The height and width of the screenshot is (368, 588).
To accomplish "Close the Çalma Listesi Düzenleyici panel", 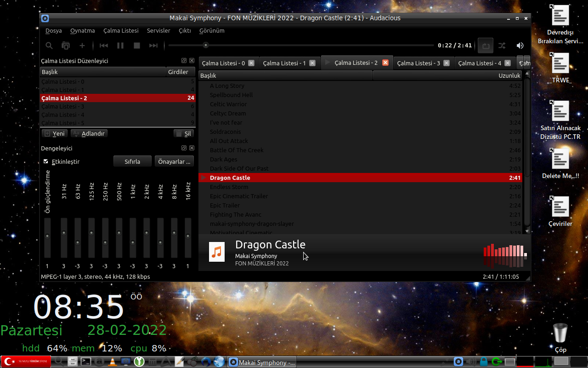I will 192,61.
